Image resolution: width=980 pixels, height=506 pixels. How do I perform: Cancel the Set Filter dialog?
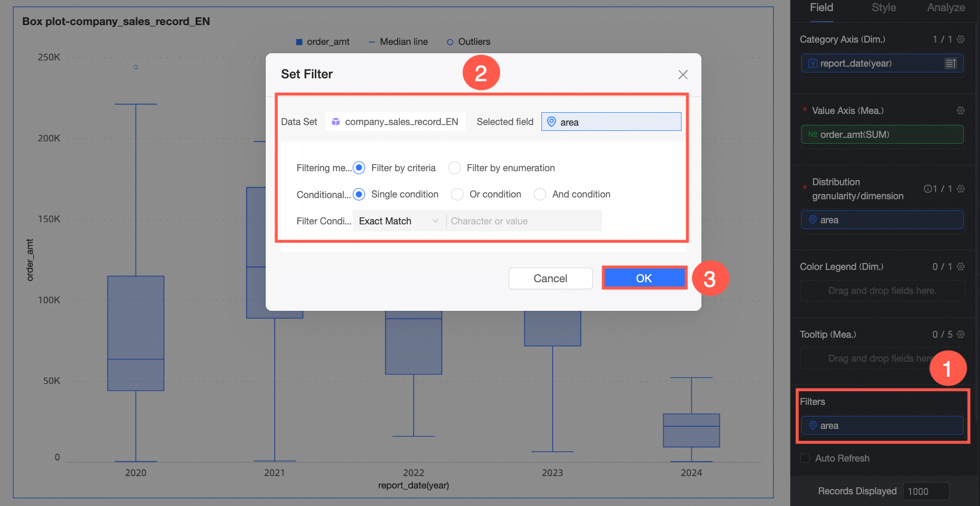[550, 278]
